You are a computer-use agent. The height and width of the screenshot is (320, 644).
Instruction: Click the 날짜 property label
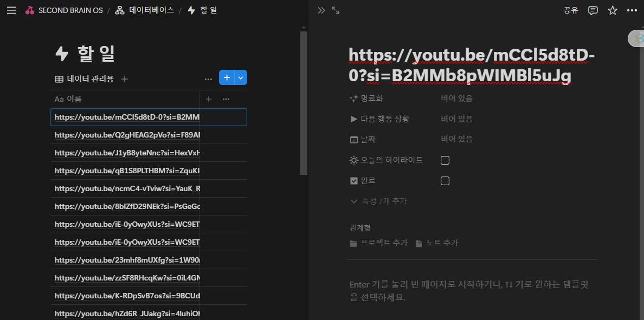363,140
